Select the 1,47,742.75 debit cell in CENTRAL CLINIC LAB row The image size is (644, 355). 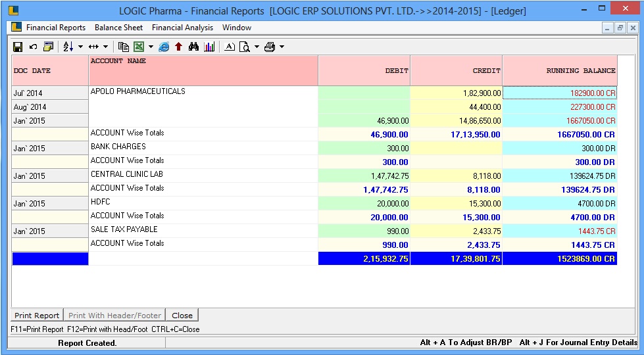364,176
